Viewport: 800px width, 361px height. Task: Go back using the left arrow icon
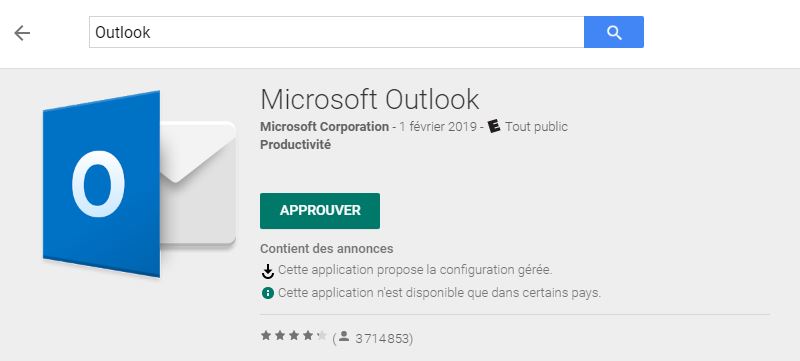pos(22,33)
